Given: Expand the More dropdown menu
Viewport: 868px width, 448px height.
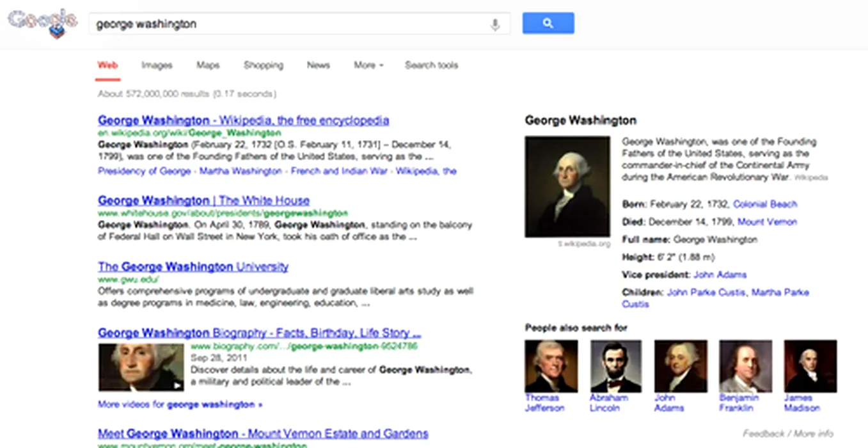Looking at the screenshot, I should pos(368,65).
